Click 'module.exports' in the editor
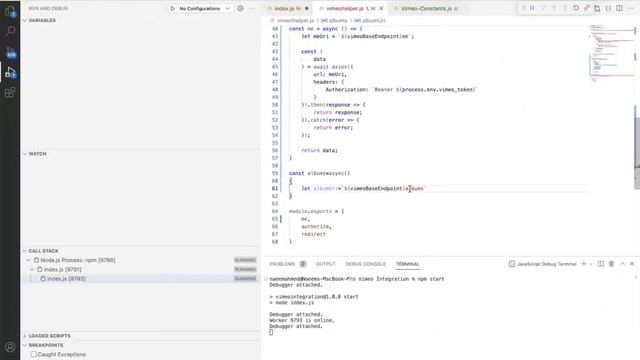This screenshot has width=640, height=360. point(310,211)
